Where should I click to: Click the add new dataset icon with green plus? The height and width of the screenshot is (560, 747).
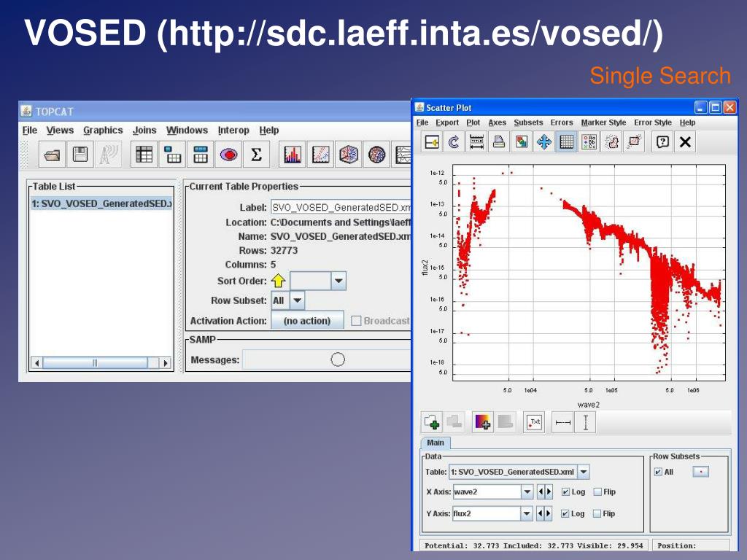432,422
